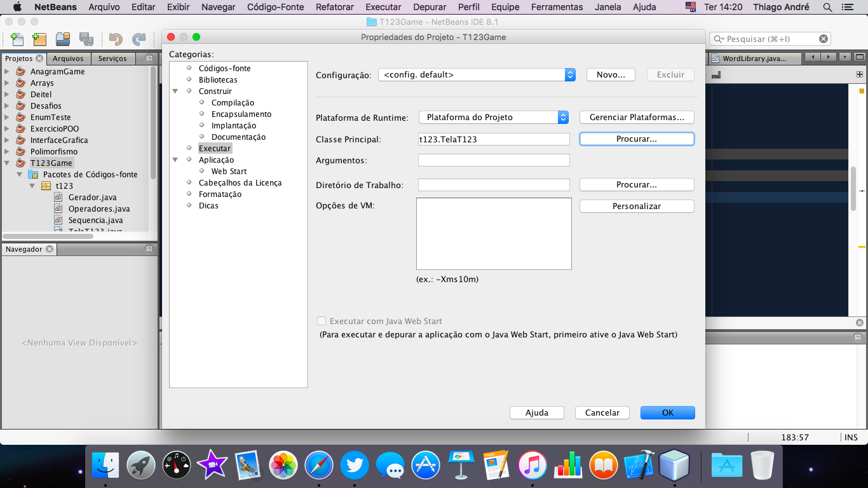The height and width of the screenshot is (488, 868).
Task: Minimize the Navegador panel
Action: [x=149, y=249]
